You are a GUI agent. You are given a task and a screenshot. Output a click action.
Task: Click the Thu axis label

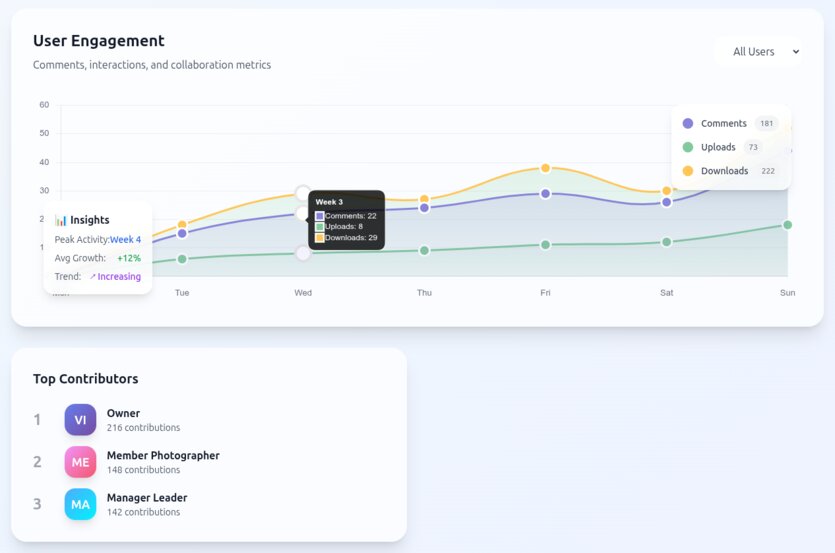[424, 292]
